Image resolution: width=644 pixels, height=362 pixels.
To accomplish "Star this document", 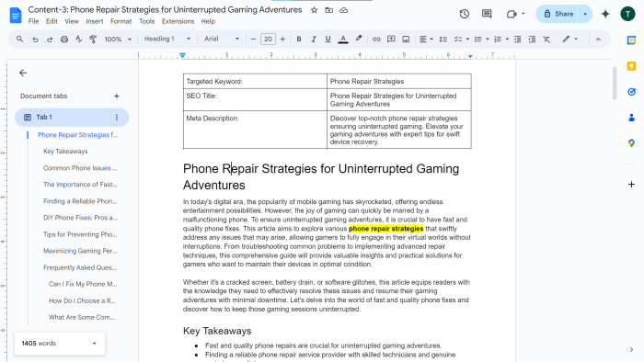I will (315, 10).
